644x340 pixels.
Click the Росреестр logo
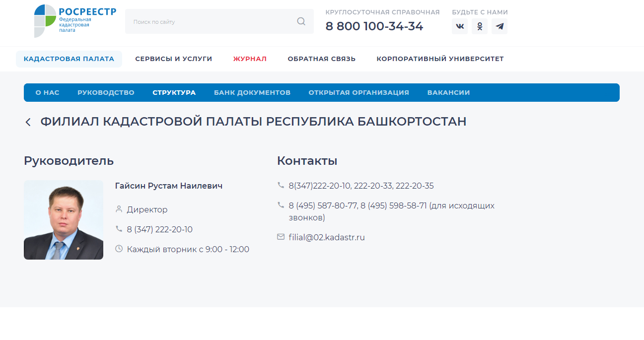(74, 22)
